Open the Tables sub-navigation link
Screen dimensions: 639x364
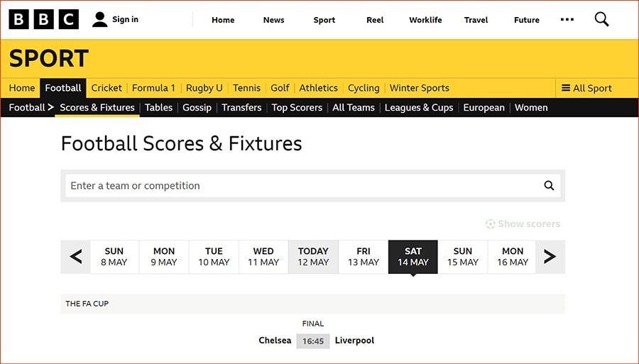point(158,107)
